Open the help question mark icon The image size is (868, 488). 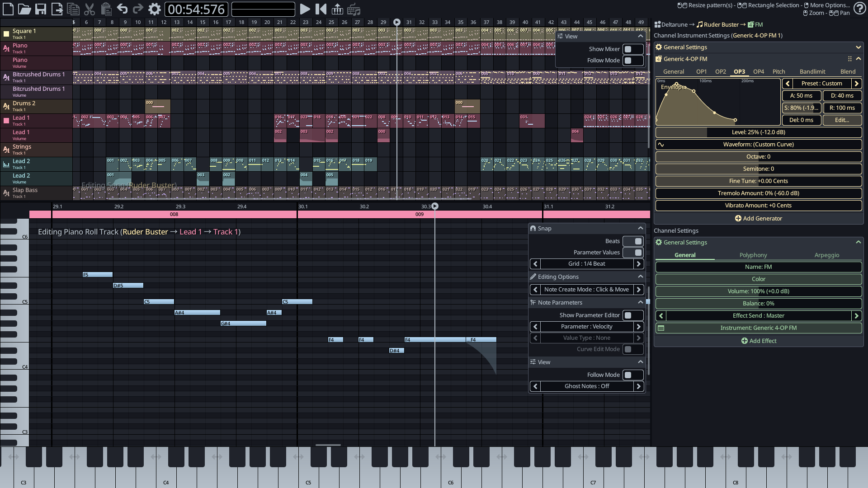click(x=859, y=9)
